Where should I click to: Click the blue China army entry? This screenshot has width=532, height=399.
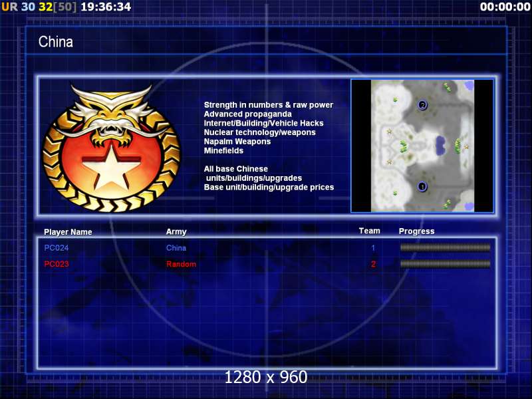point(176,248)
